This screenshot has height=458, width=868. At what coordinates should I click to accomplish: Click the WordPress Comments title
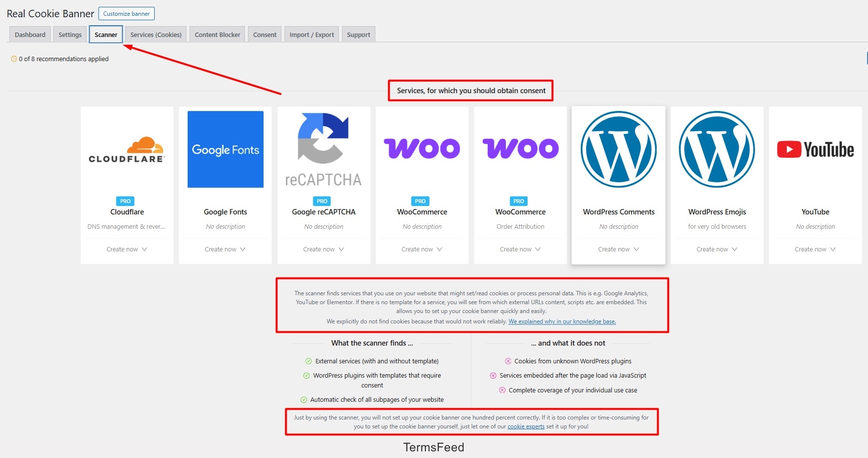pyautogui.click(x=619, y=212)
